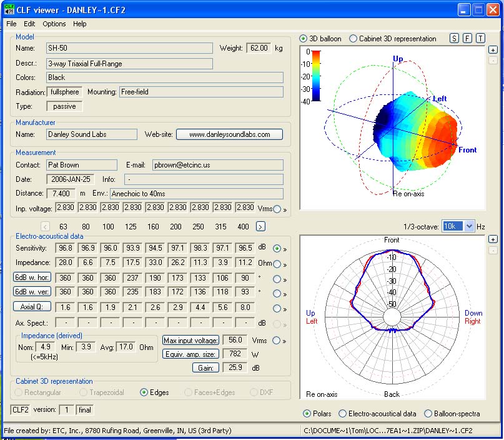Open www.danleysoundlabs.com web-site button

pos(229,134)
